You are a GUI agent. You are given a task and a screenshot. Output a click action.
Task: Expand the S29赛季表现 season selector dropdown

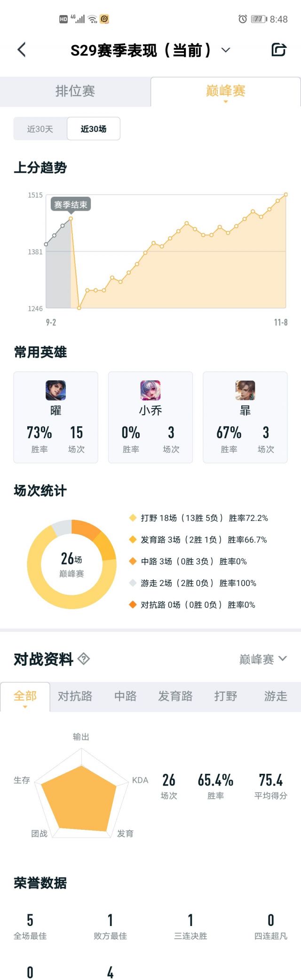225,50
